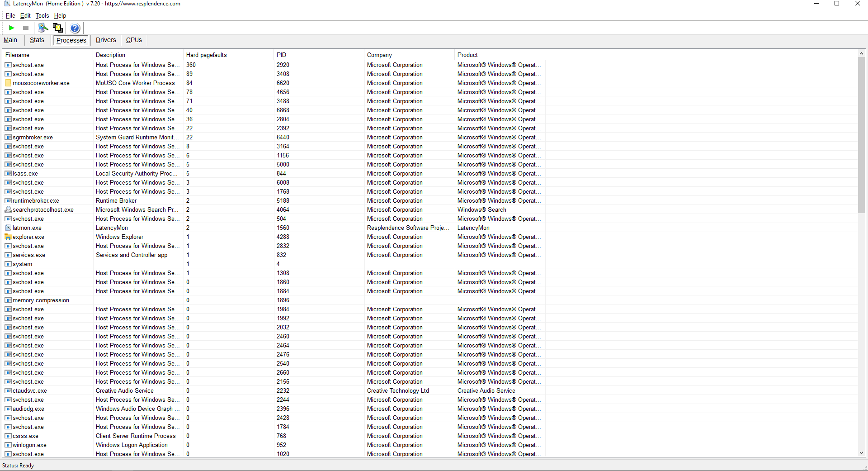The width and height of the screenshot is (868, 471).
Task: Open help via the blue question mark
Action: (75, 28)
